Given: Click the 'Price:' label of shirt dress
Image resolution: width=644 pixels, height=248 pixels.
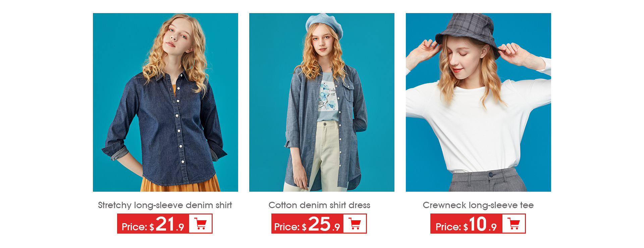Looking at the screenshot, I should point(287,227).
